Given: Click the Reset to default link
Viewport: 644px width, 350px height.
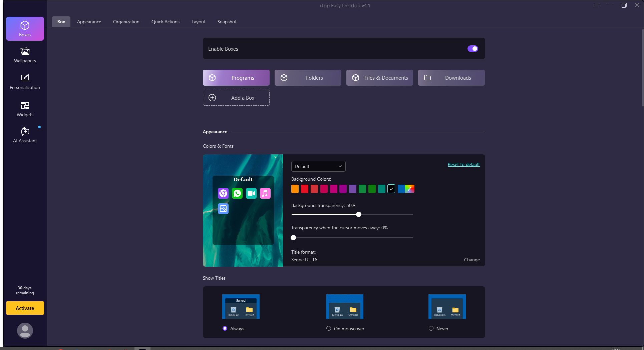Looking at the screenshot, I should point(463,164).
